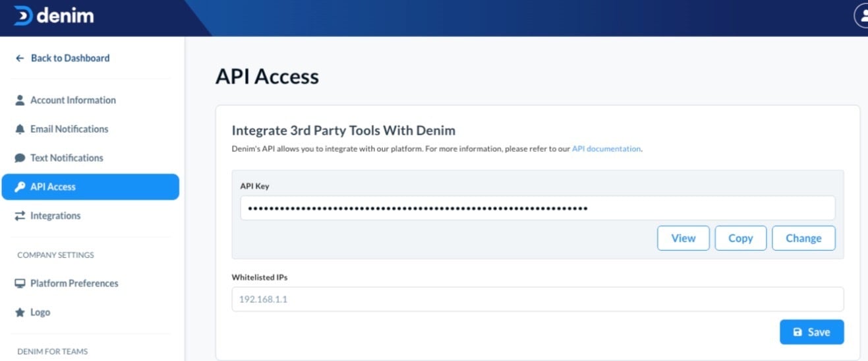Click the monitor icon for Platform Preferences

tap(20, 283)
